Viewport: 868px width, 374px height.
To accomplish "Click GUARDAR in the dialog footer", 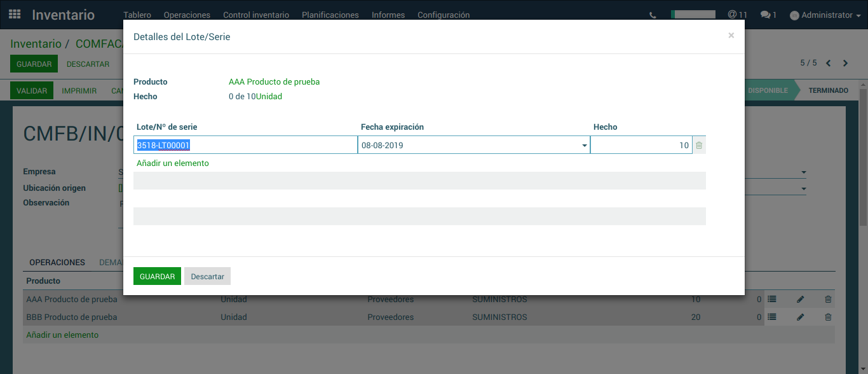I will click(157, 277).
